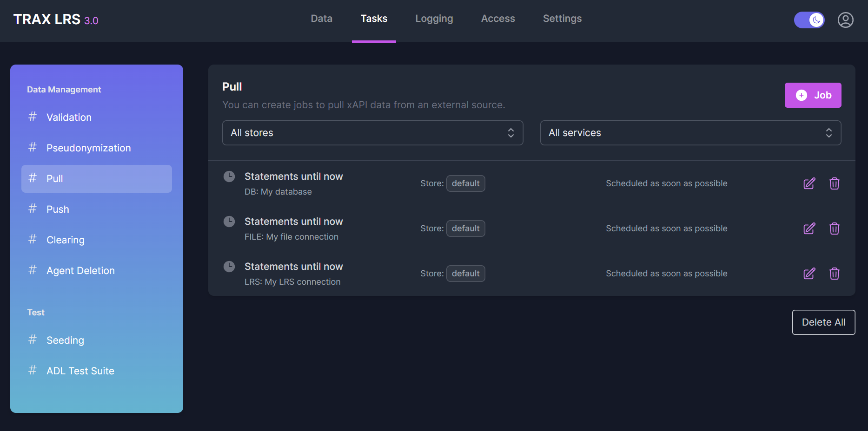Open the ADL Test Suite page
This screenshot has height=431, width=868.
(x=80, y=371)
